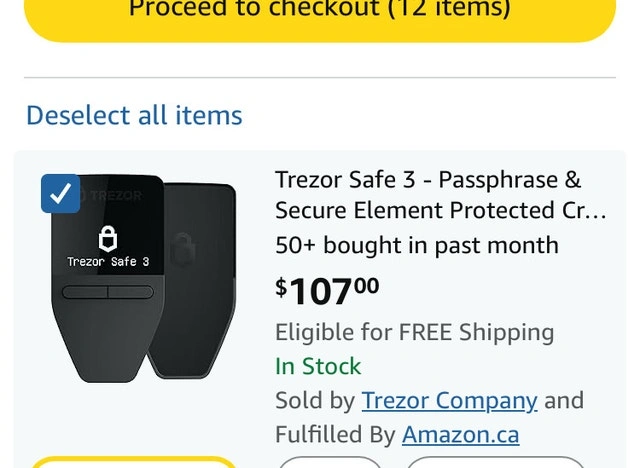Click Deselect all items link

point(134,115)
